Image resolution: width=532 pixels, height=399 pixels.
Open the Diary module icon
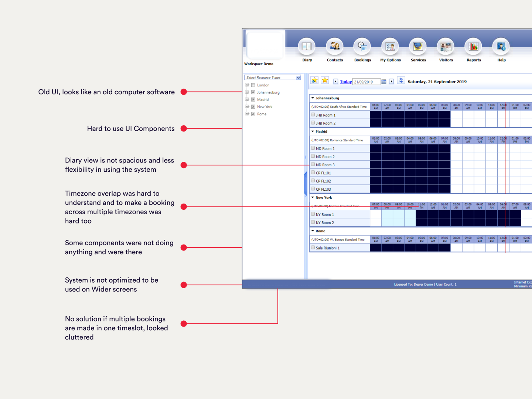click(307, 47)
